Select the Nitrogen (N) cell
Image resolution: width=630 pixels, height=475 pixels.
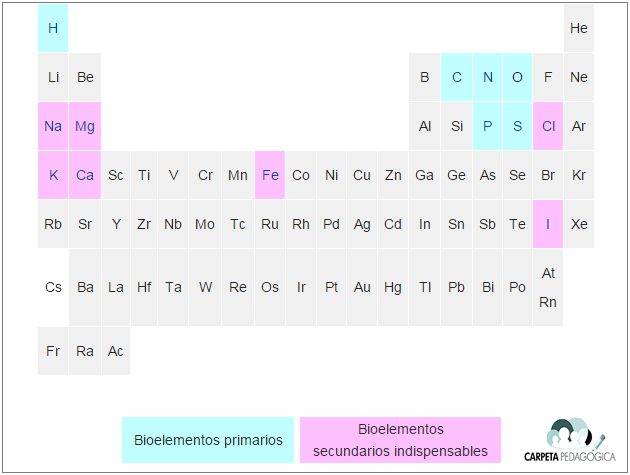[487, 77]
